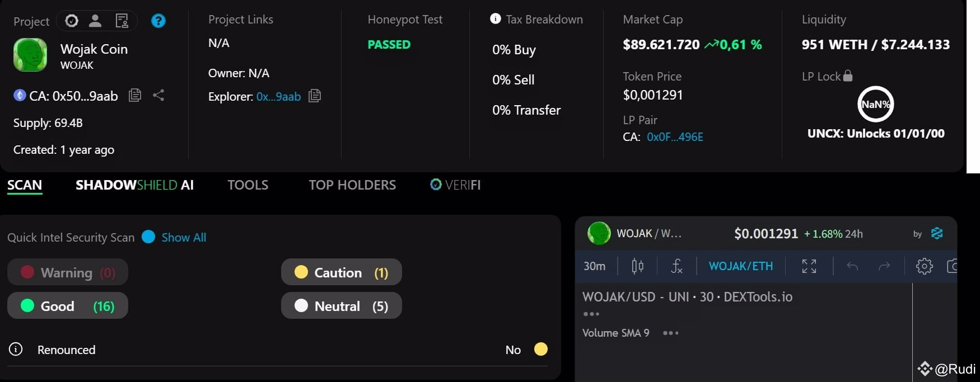The height and width of the screenshot is (382, 980).
Task: Toggle the Caution (1) filter
Action: pos(341,272)
